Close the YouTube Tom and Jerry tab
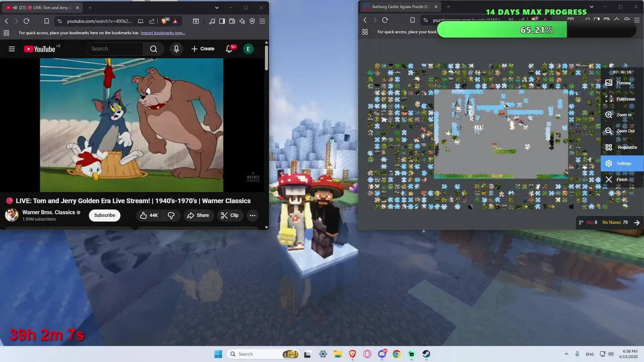The width and height of the screenshot is (644, 362). [x=77, y=8]
